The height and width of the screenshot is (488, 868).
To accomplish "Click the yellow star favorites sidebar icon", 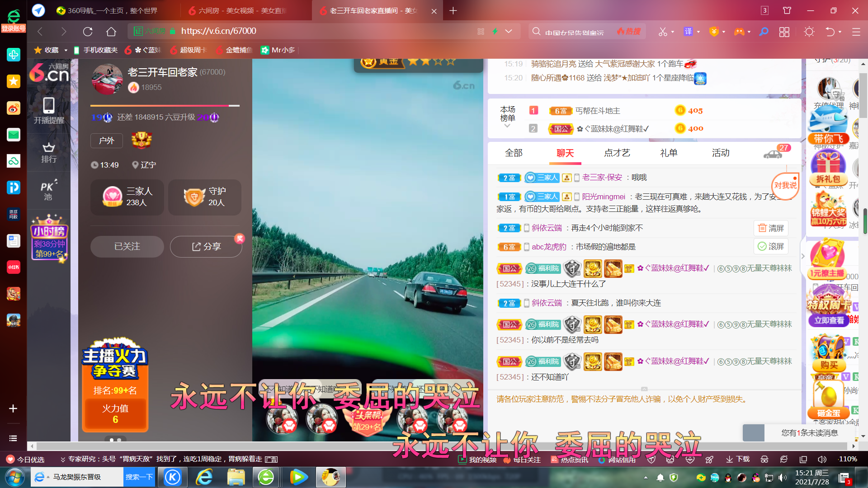I will pyautogui.click(x=14, y=81).
